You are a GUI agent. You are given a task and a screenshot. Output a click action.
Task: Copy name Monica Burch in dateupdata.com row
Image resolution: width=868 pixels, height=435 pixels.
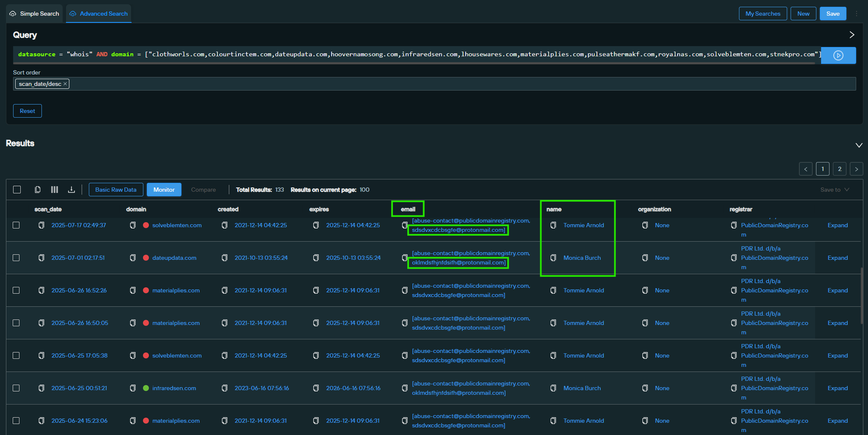click(553, 258)
